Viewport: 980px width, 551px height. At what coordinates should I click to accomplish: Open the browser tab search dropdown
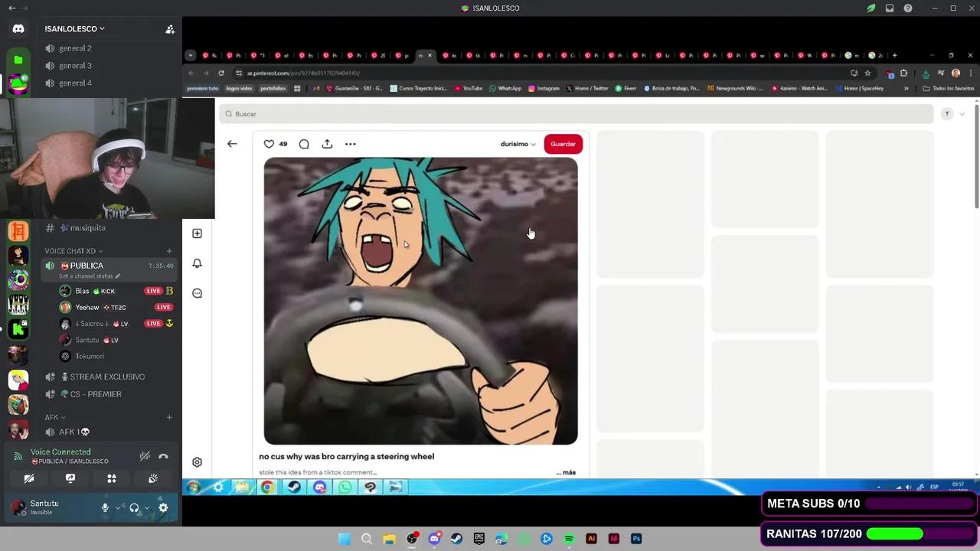click(191, 55)
